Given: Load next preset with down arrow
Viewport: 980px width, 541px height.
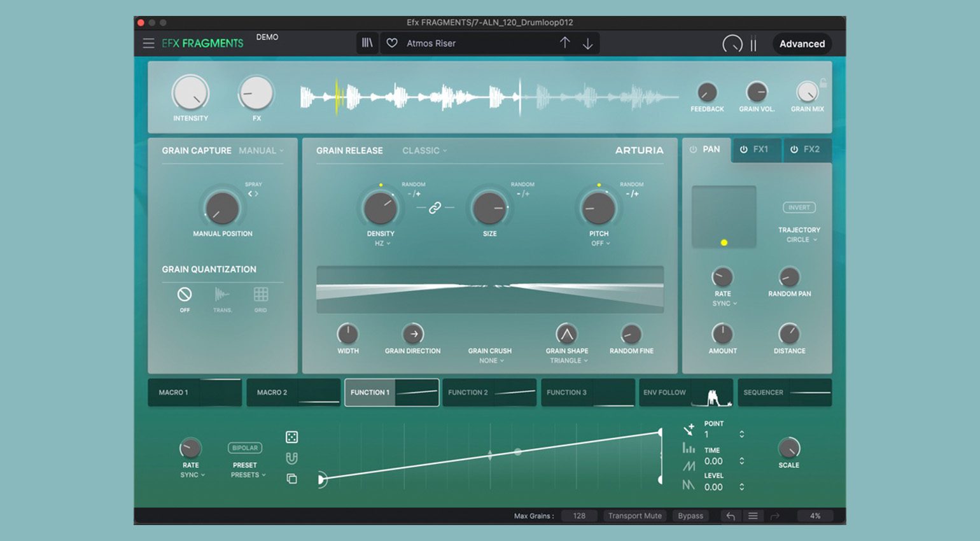Looking at the screenshot, I should click(x=588, y=43).
